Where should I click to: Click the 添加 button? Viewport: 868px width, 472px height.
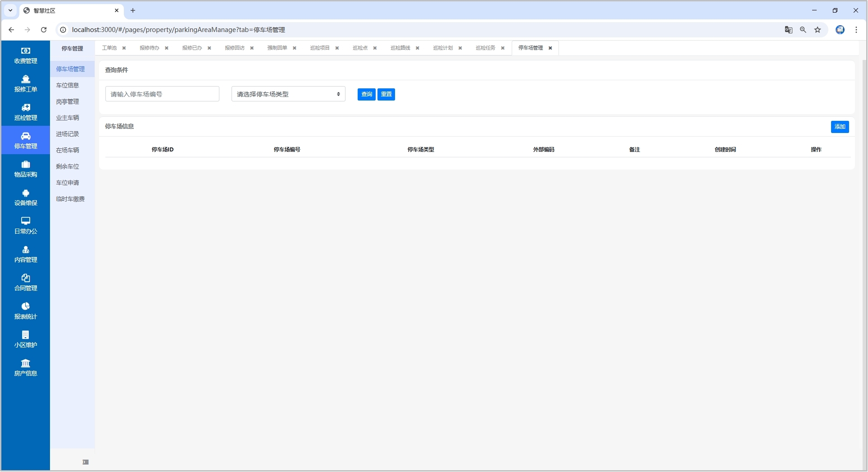pyautogui.click(x=840, y=127)
